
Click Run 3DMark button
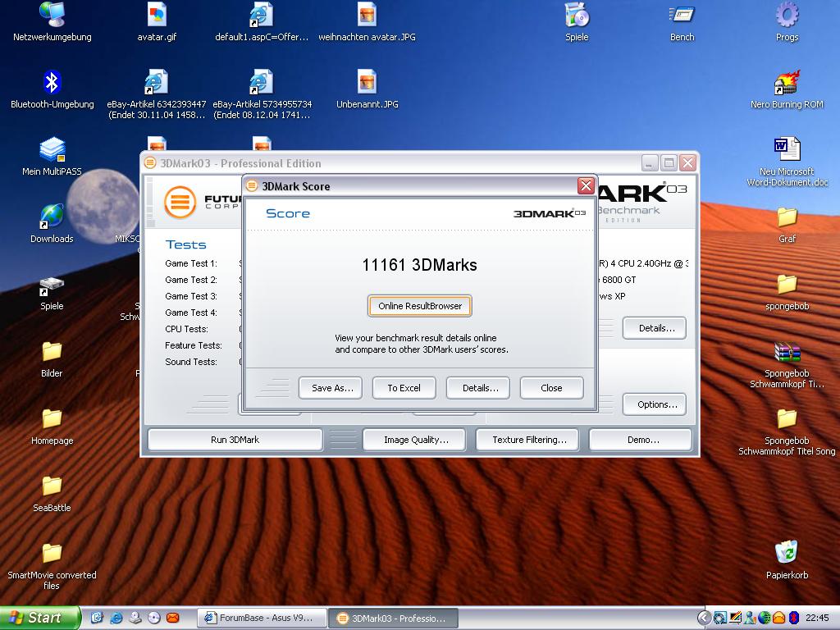(x=235, y=440)
